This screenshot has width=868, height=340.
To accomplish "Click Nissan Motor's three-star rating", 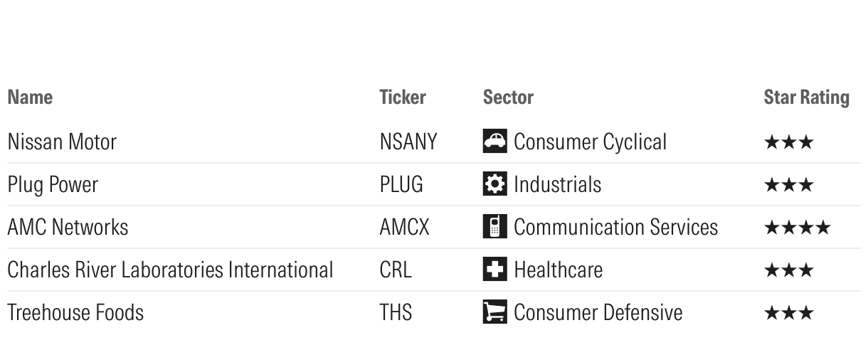I will [x=788, y=142].
